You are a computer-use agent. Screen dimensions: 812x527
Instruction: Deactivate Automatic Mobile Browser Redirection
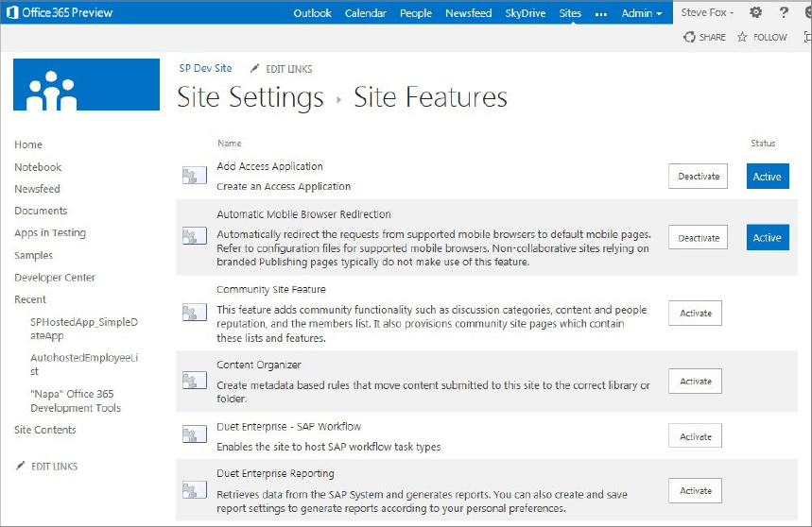[698, 237]
